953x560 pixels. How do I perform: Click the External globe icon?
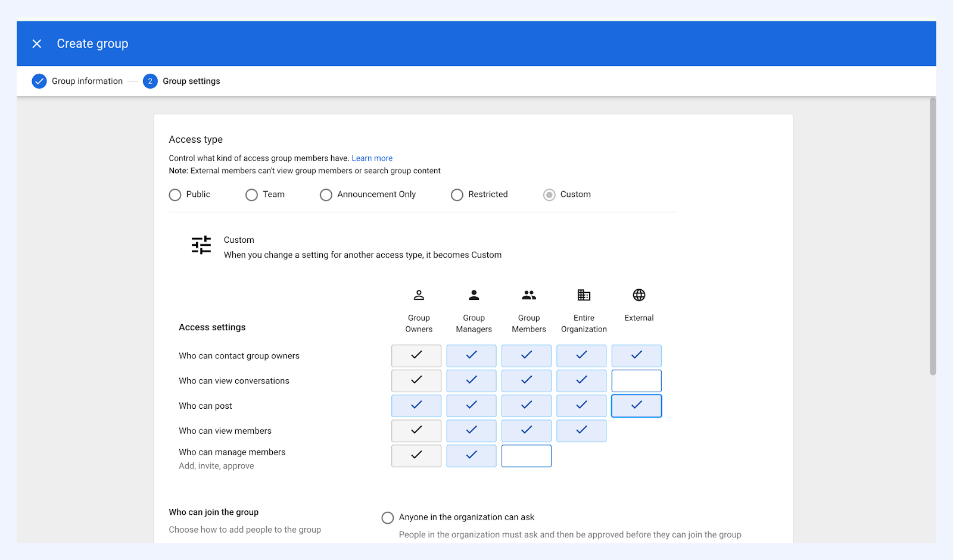(639, 295)
